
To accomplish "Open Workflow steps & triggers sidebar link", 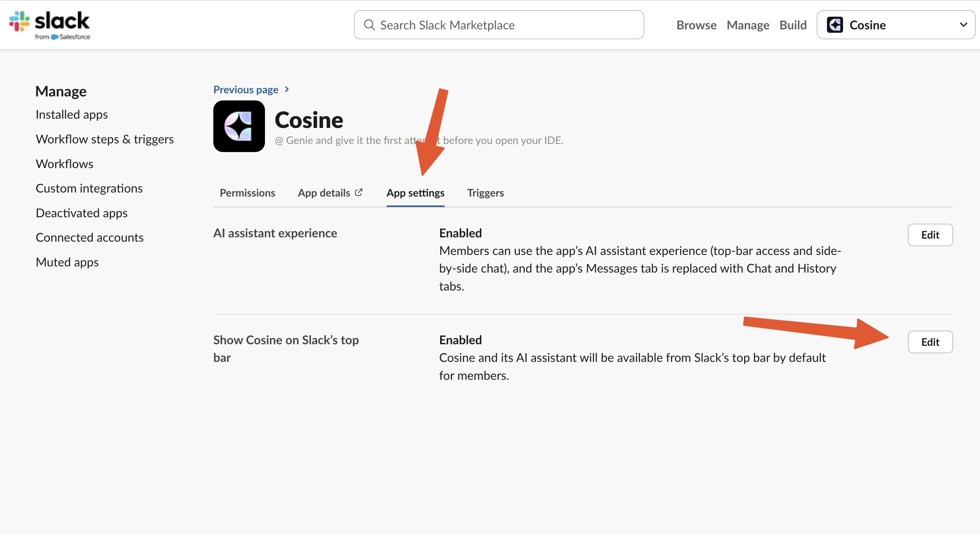I will pos(104,139).
